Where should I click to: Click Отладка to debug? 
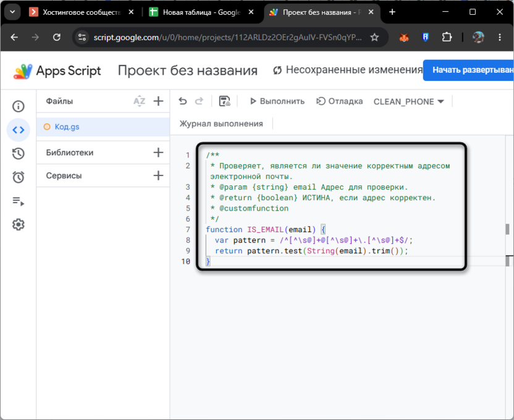(340, 101)
